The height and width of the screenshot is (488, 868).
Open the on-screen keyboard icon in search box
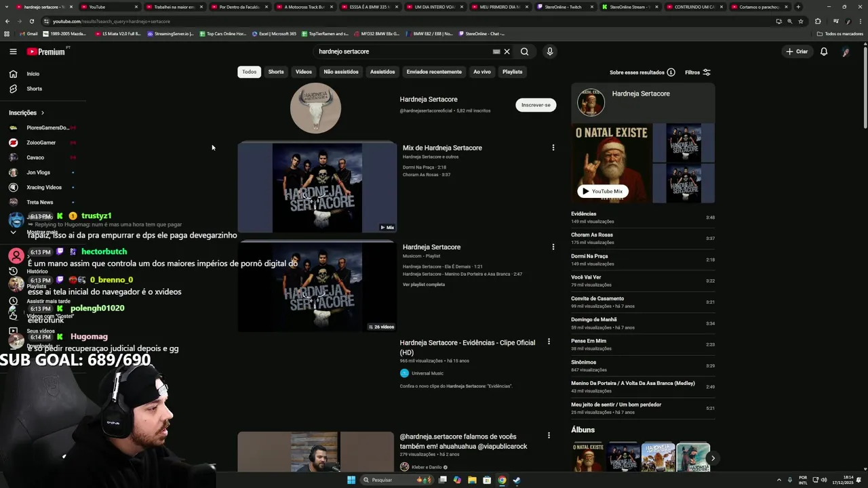496,52
